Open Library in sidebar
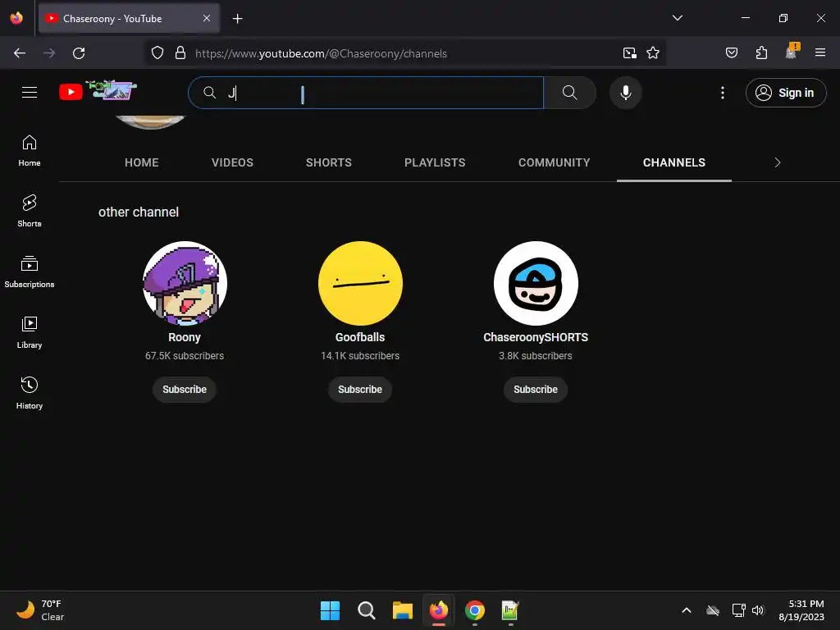This screenshot has height=630, width=840. click(x=30, y=333)
